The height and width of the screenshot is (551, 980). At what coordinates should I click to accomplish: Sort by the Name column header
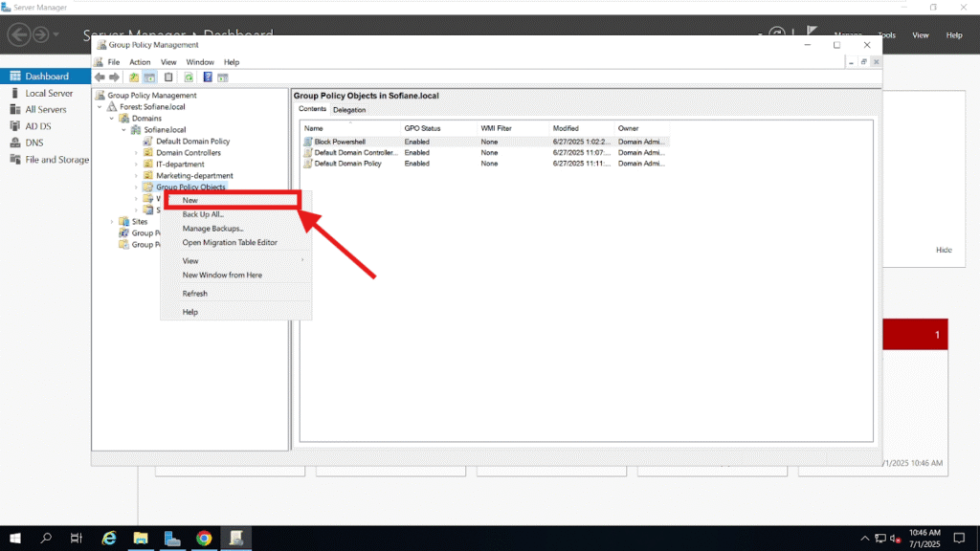[350, 129]
